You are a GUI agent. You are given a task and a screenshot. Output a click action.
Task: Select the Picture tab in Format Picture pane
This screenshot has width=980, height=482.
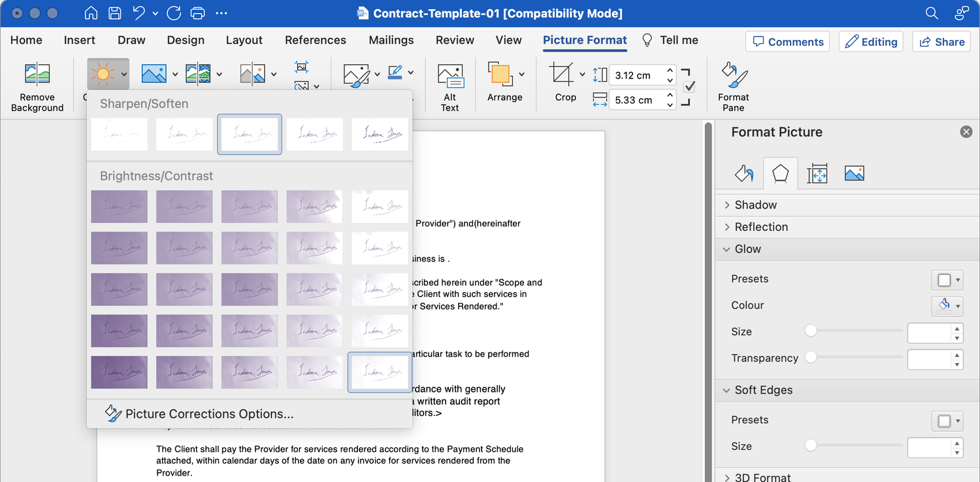pyautogui.click(x=854, y=173)
